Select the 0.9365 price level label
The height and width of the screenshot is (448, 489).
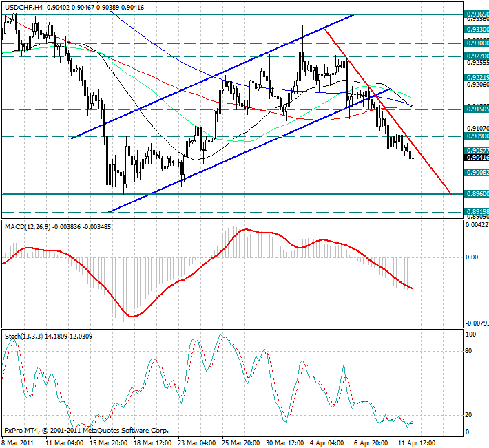click(x=477, y=14)
